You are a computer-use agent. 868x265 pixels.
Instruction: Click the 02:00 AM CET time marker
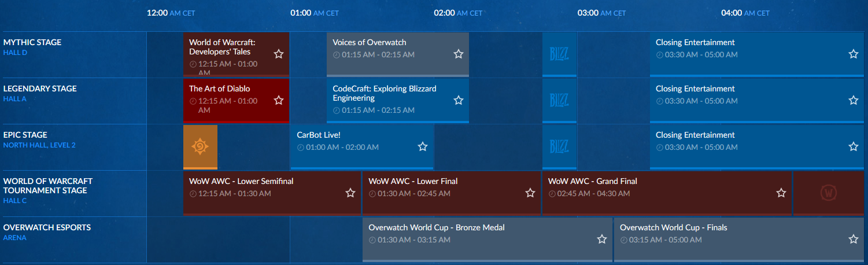point(458,13)
